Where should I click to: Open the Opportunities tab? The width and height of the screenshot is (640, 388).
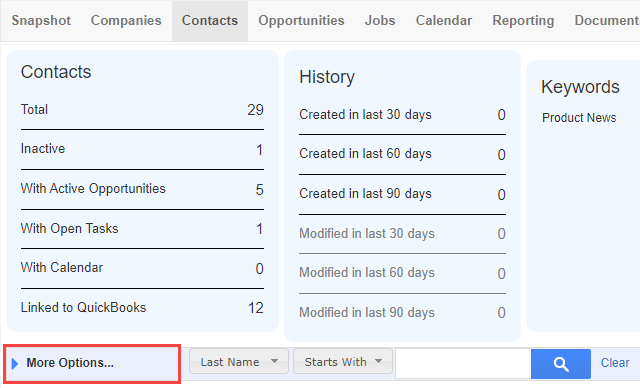(301, 20)
